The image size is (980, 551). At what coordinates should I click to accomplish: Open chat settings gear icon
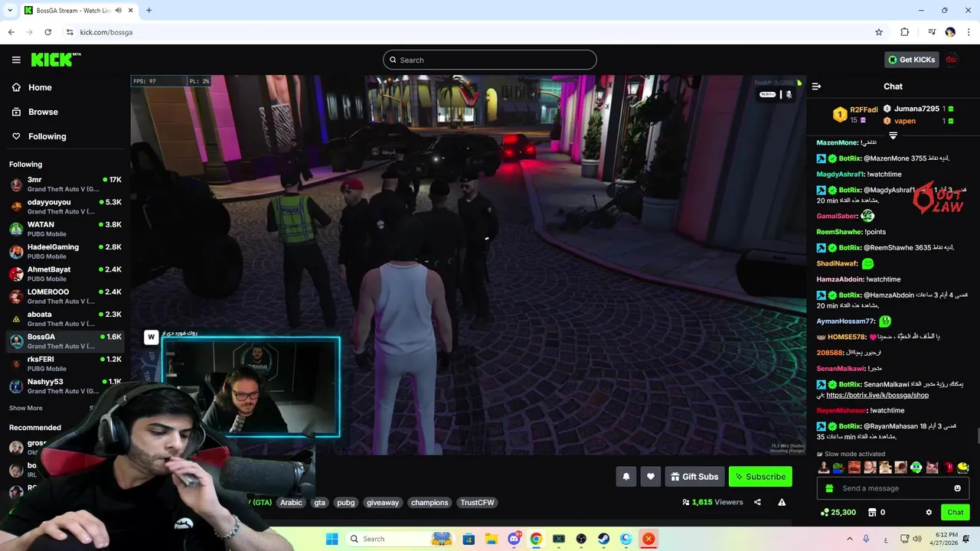point(929,512)
